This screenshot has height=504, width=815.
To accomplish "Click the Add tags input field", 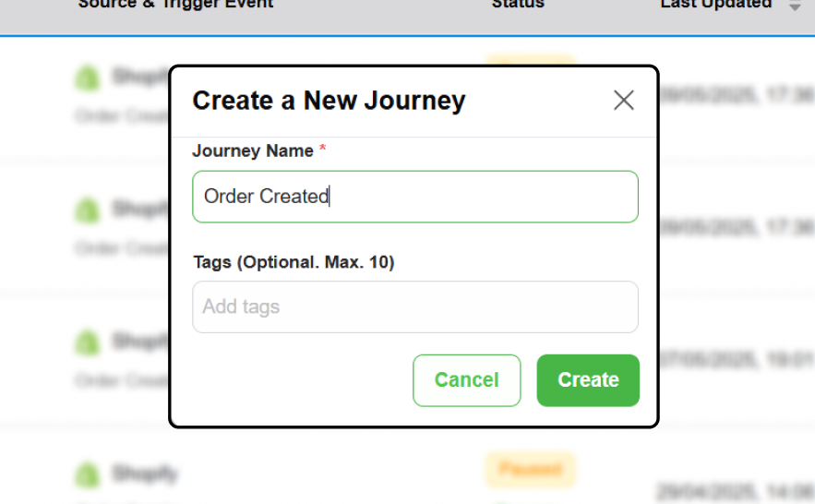I will (414, 306).
